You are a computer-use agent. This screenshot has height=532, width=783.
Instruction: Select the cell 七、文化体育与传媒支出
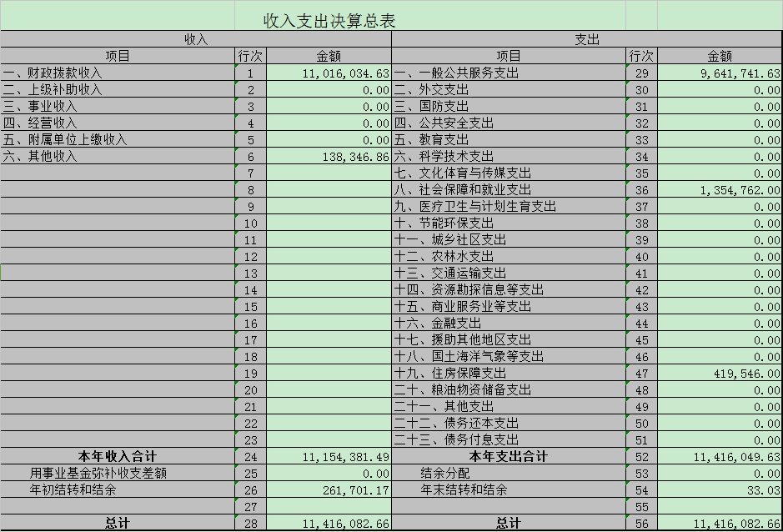coord(509,173)
